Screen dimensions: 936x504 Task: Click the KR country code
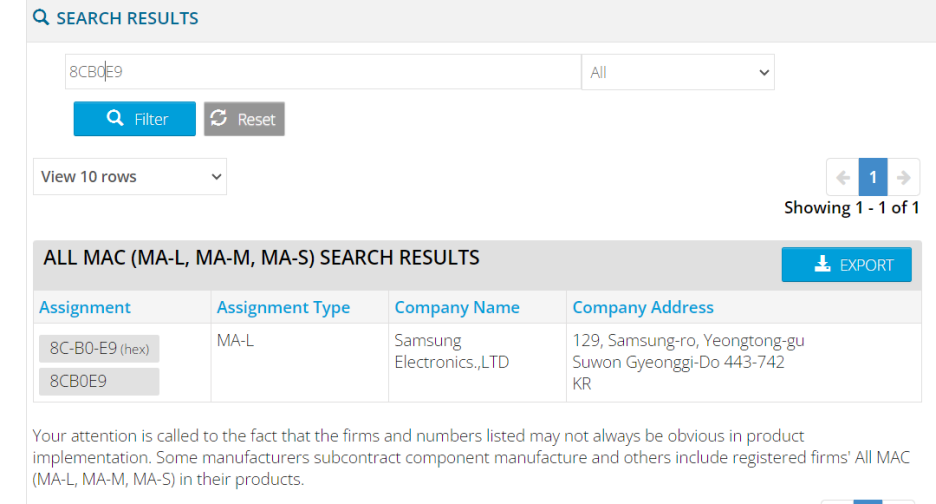582,383
